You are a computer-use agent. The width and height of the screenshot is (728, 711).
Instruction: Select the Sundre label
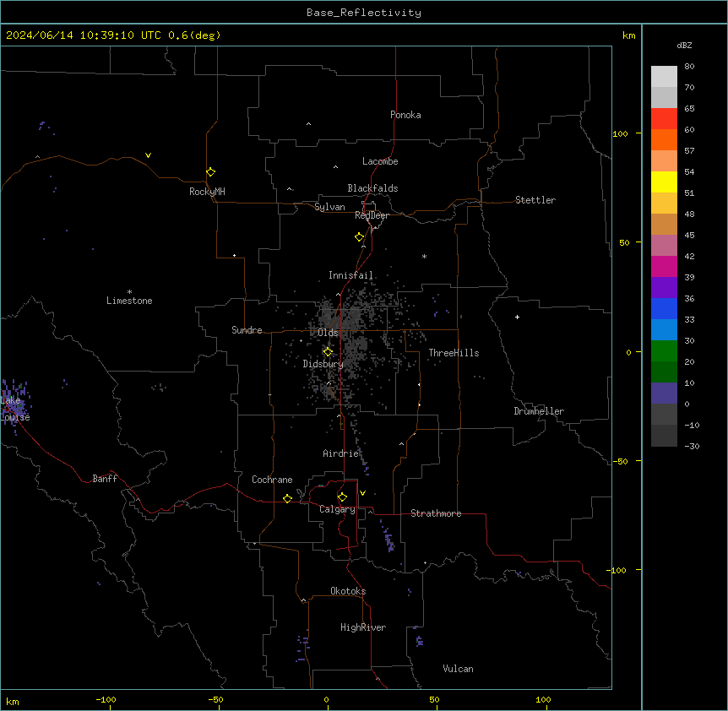[x=247, y=330]
